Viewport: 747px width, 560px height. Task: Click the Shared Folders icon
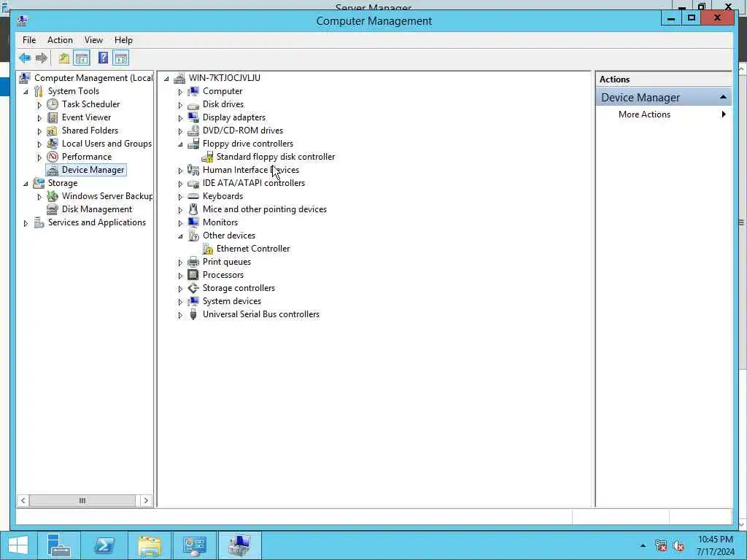tap(53, 131)
